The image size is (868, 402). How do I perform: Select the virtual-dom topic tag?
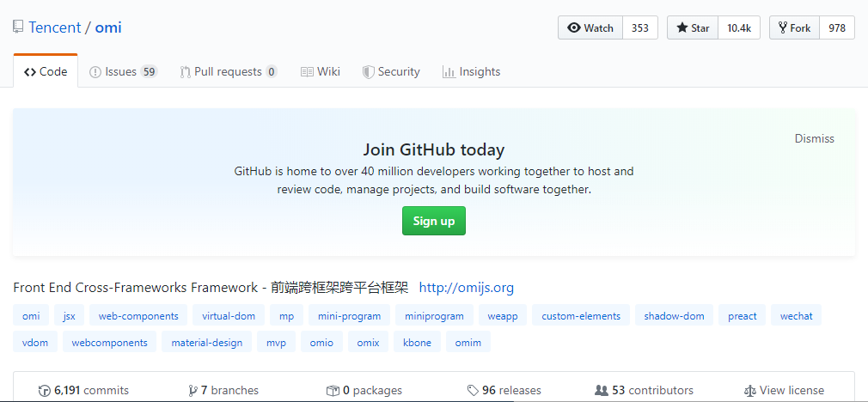tap(229, 316)
